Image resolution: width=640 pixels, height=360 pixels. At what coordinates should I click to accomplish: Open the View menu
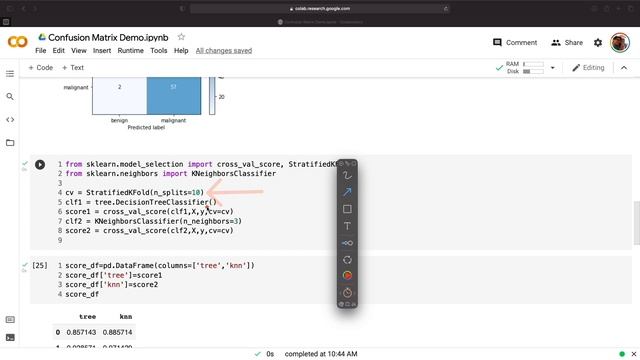79,51
